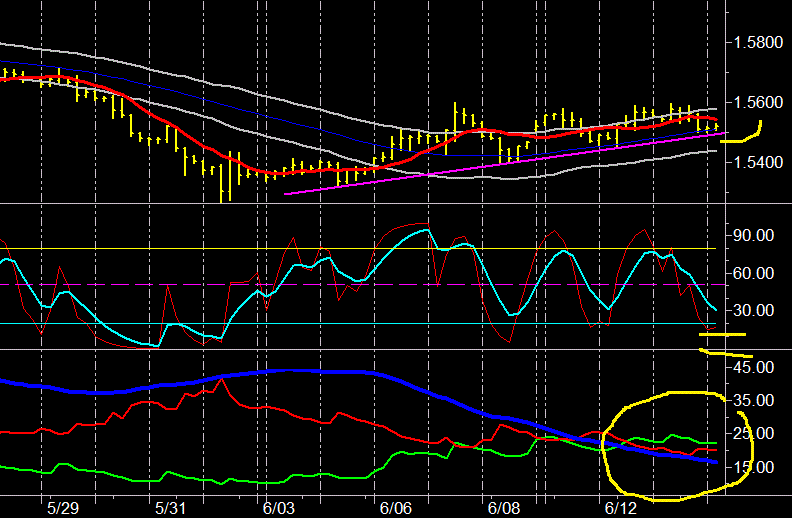Select the 5/31 date label
This screenshot has height=518, width=792.
point(170,508)
